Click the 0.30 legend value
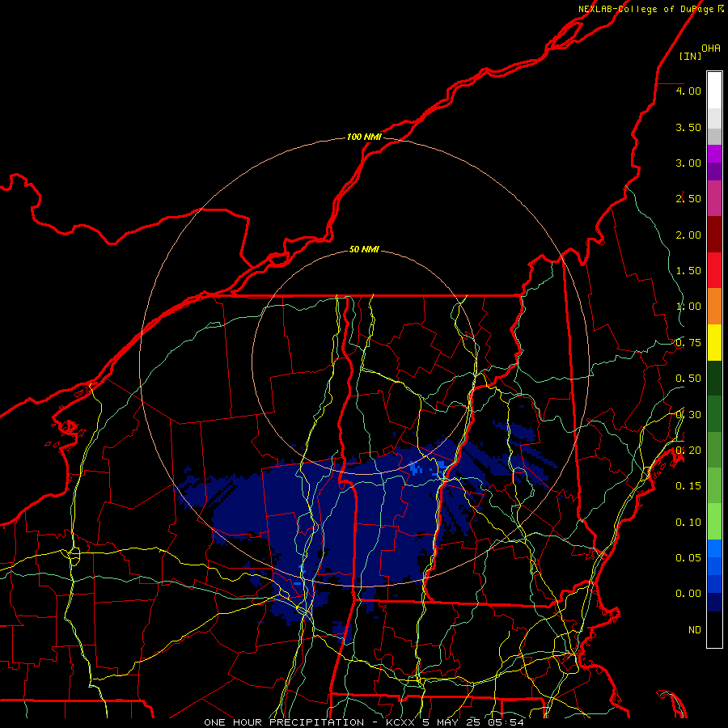The width and height of the screenshot is (728, 728). pos(688,415)
